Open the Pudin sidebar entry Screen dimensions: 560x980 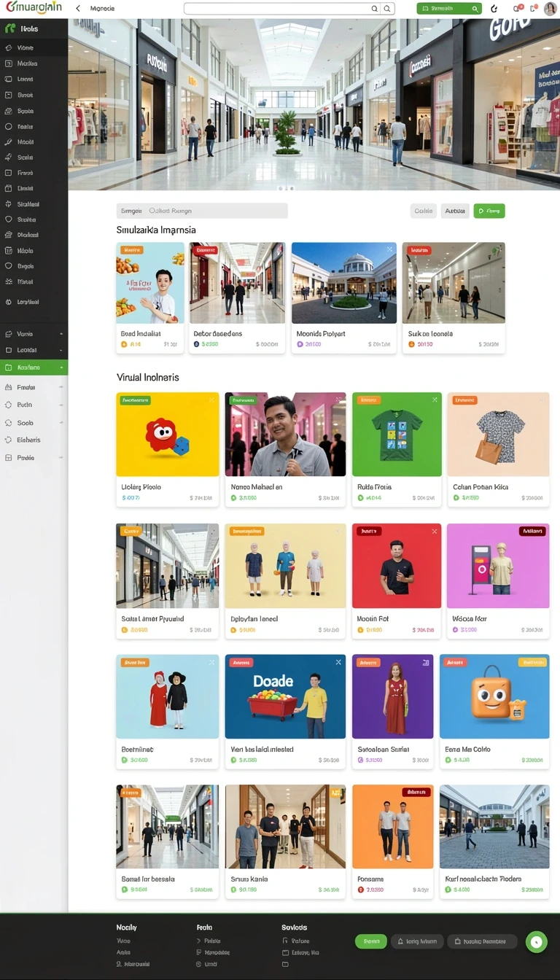click(x=34, y=405)
